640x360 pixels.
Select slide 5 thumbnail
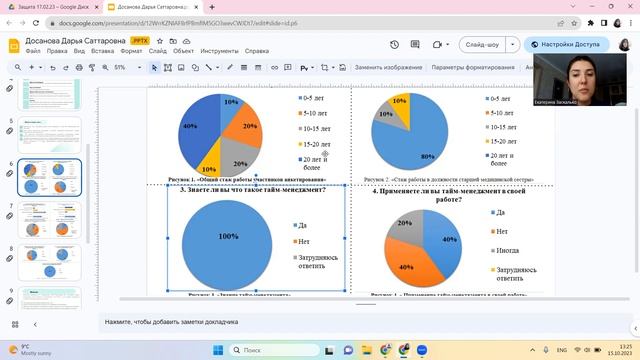(x=50, y=135)
